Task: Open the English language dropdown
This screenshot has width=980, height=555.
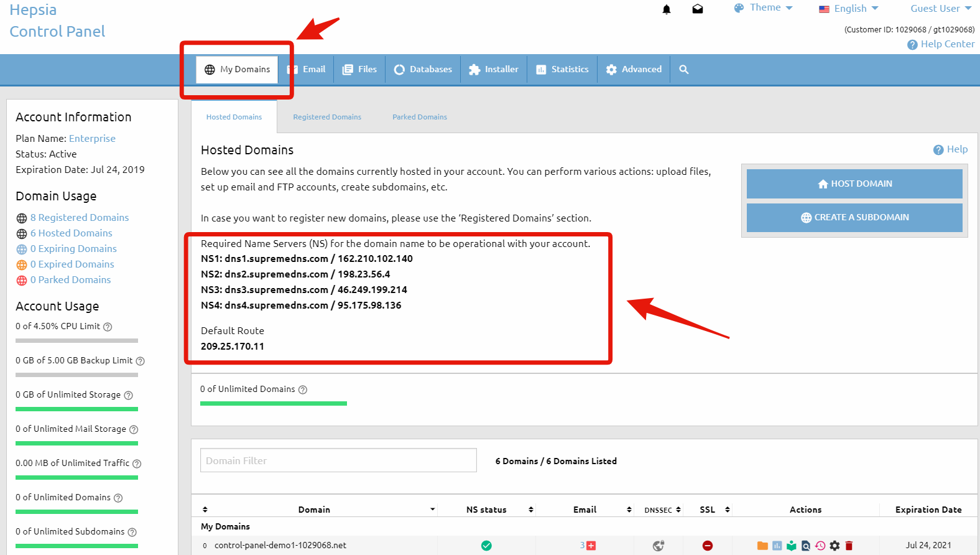Action: tap(849, 9)
